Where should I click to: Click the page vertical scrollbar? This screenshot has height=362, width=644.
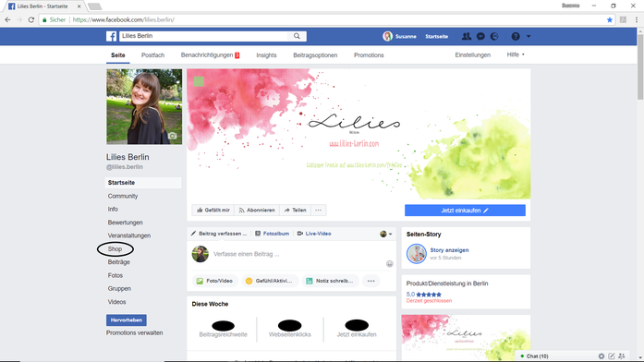[x=640, y=66]
